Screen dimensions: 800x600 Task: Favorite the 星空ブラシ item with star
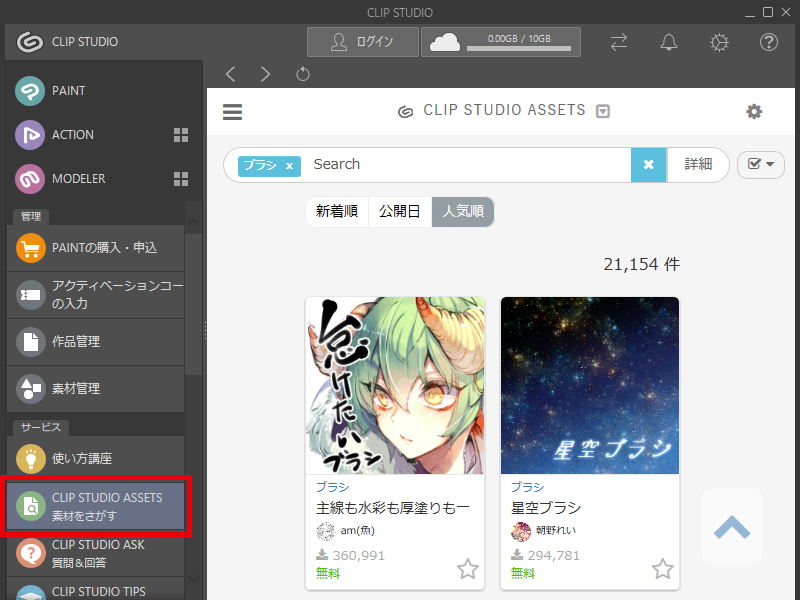(662, 569)
